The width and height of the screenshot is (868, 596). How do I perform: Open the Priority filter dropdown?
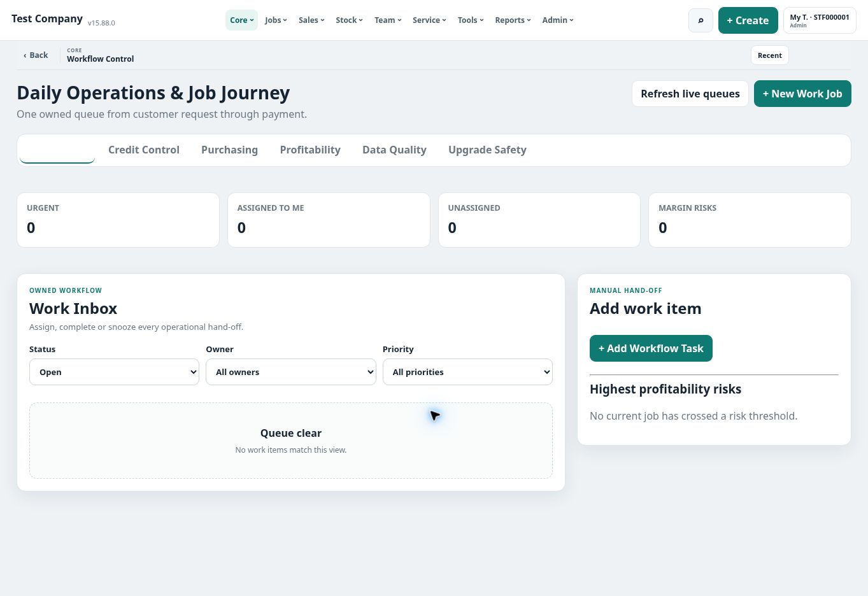[467, 372]
